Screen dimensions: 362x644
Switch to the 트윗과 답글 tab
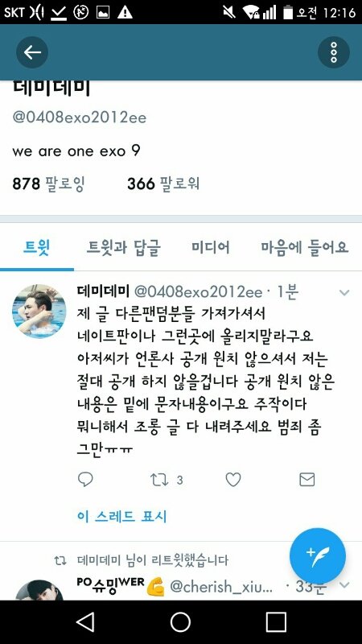point(124,247)
